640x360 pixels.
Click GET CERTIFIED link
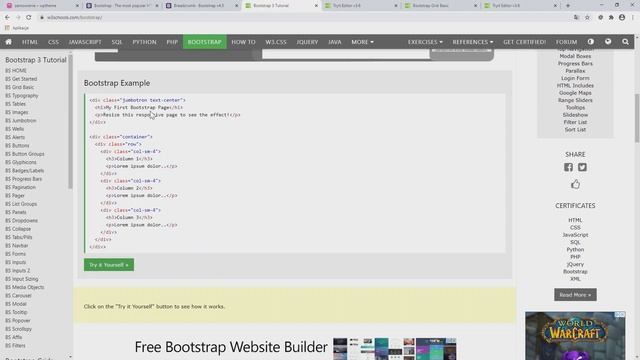(524, 42)
